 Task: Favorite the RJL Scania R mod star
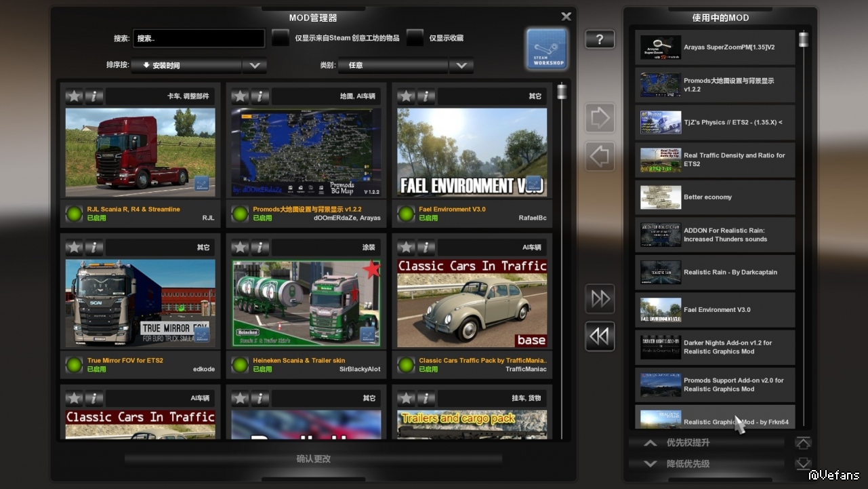(x=75, y=96)
